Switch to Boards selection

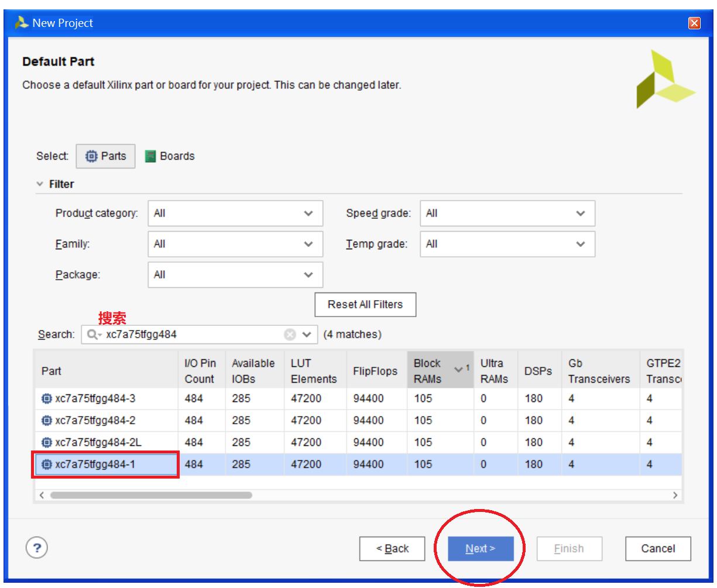coord(170,156)
